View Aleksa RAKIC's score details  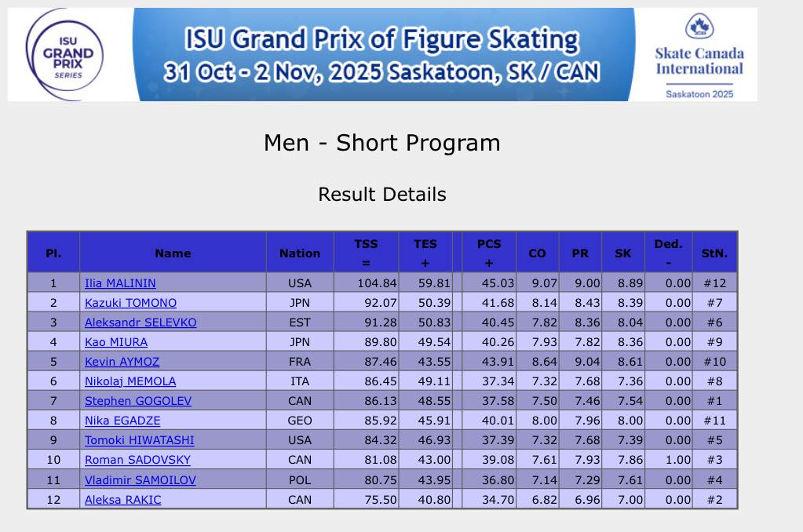(x=123, y=499)
